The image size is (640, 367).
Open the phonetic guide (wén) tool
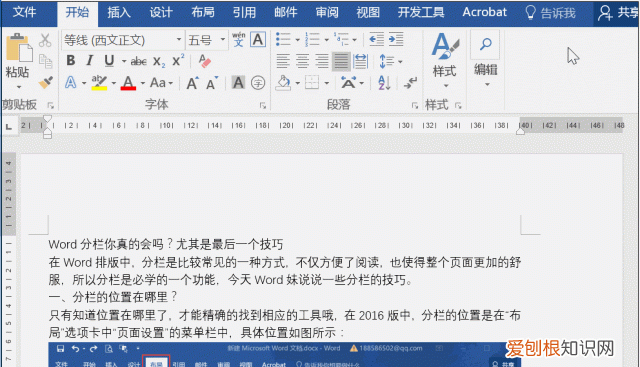(239, 39)
